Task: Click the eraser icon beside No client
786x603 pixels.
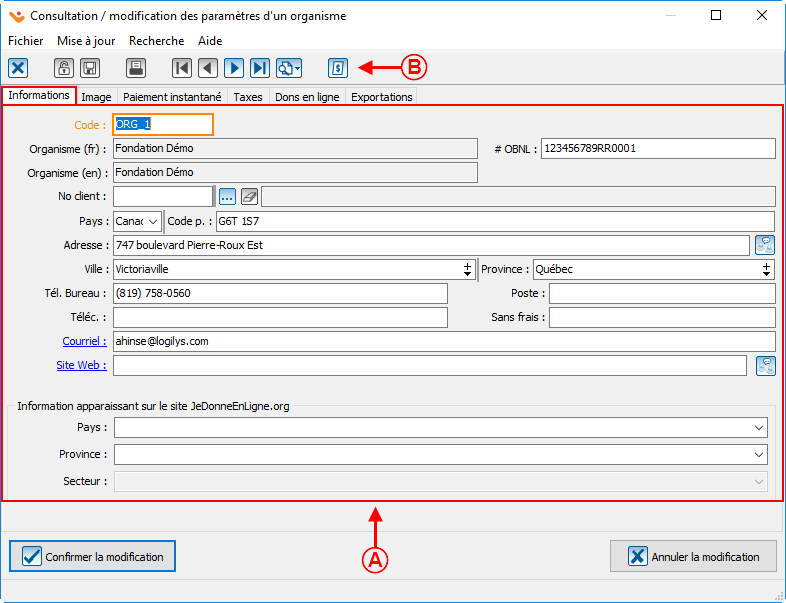Action: [249, 196]
